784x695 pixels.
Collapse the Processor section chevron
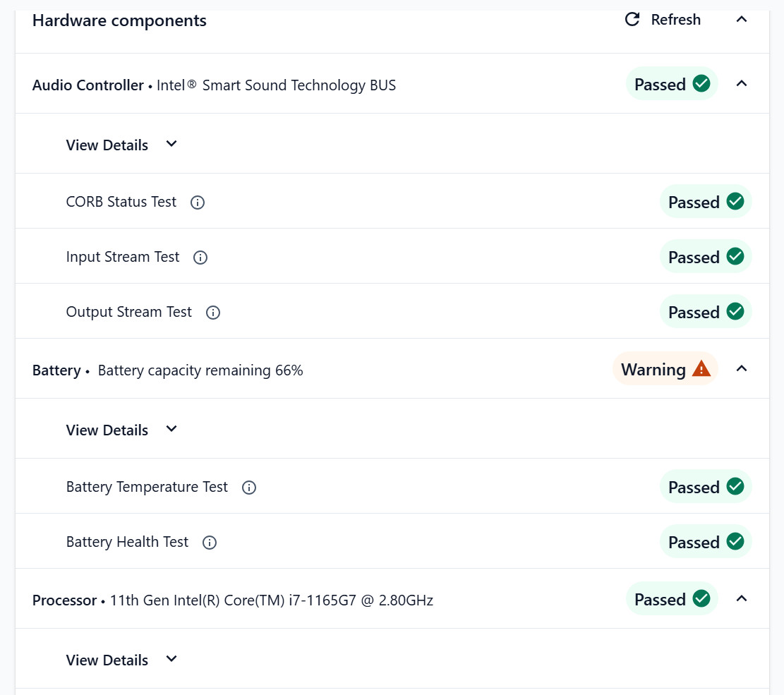(x=742, y=598)
